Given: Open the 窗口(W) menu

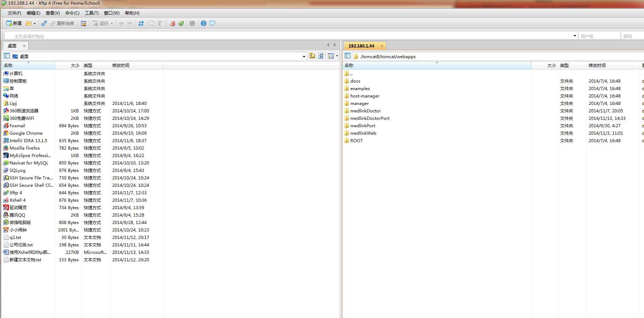Looking at the screenshot, I should click(111, 13).
